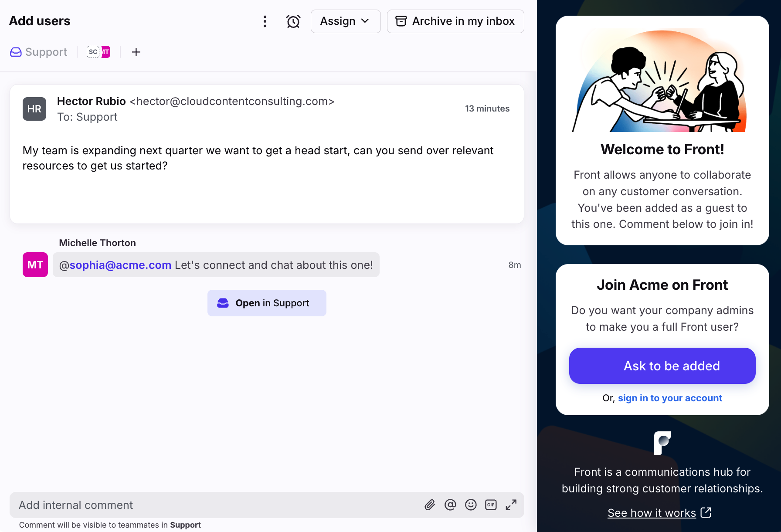
Task: Follow 'sign in to your account' link
Action: click(670, 398)
